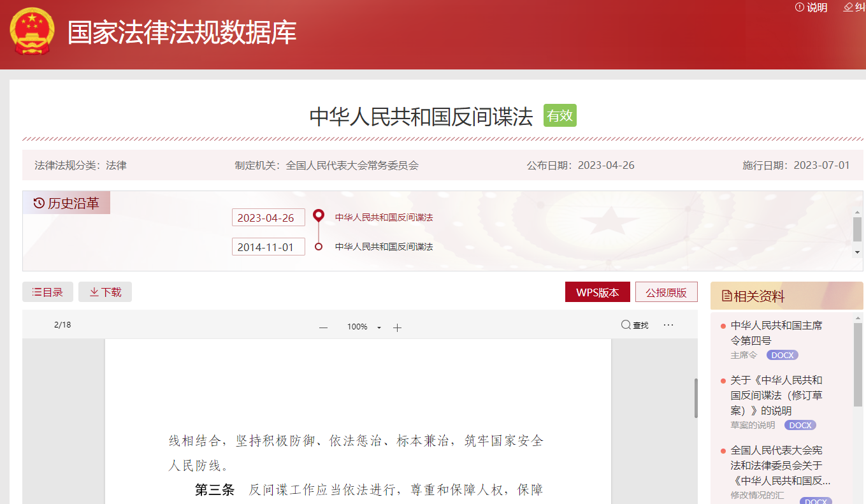The image size is (866, 504).
Task: Click the national emblem logo
Action: (32, 32)
